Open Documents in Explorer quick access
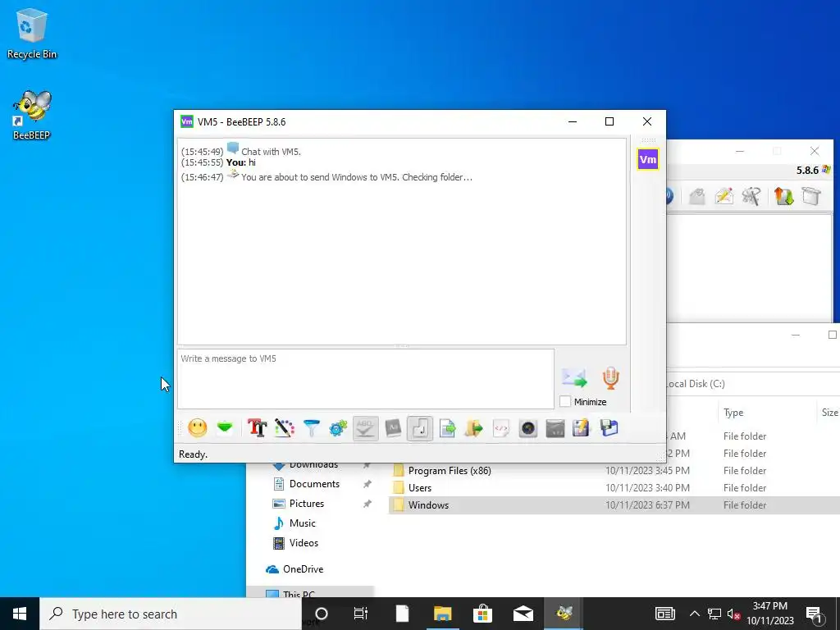 click(314, 484)
